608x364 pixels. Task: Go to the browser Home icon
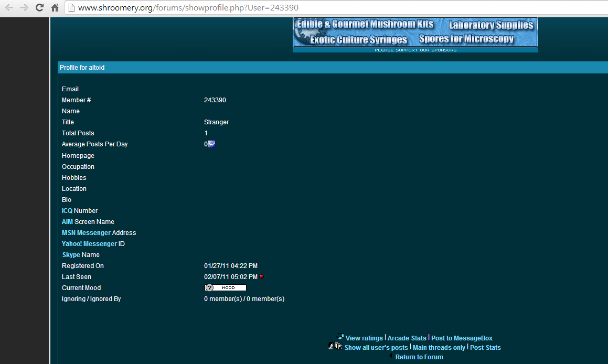[55, 8]
